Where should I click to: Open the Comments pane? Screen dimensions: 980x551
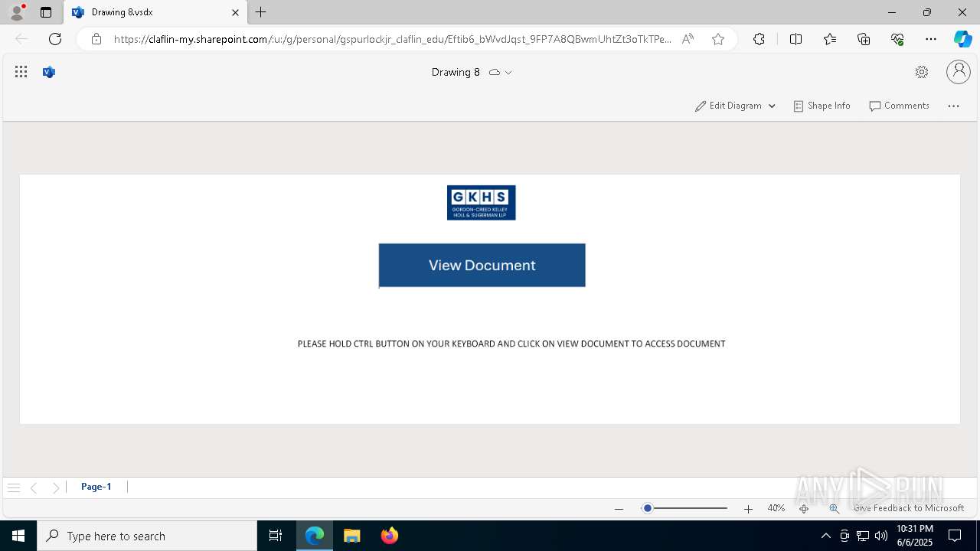pyautogui.click(x=899, y=106)
